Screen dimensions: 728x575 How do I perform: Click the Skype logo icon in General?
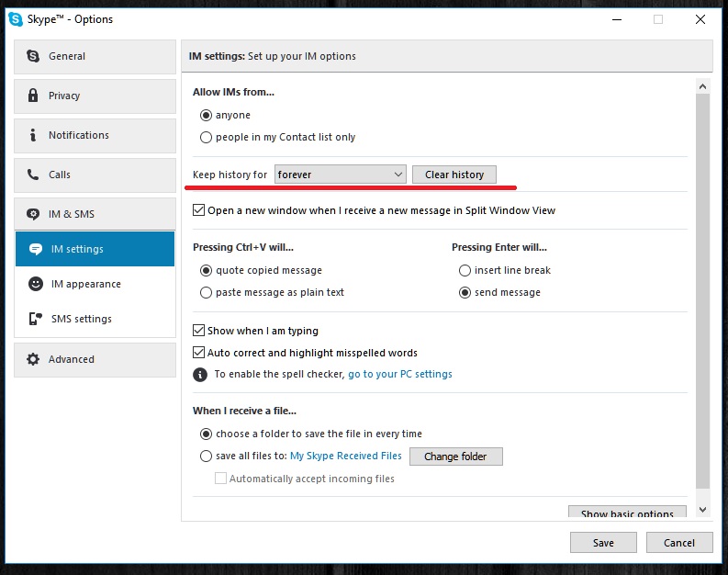(x=33, y=56)
